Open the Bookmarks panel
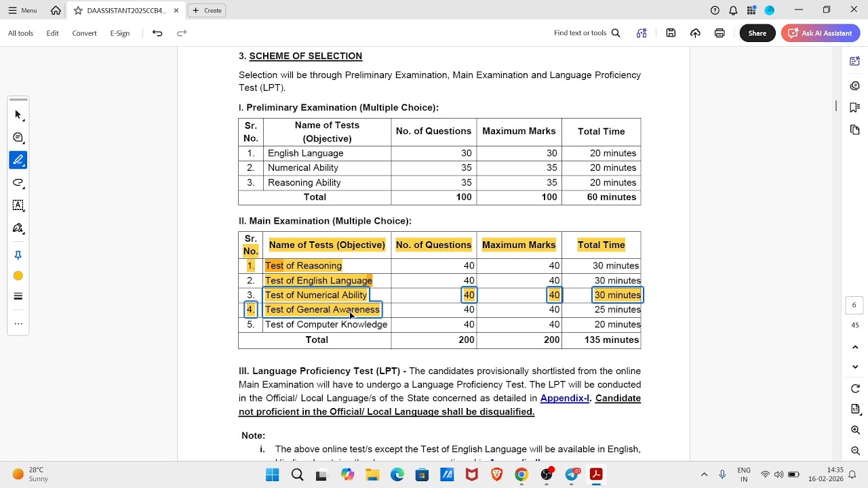 [855, 107]
